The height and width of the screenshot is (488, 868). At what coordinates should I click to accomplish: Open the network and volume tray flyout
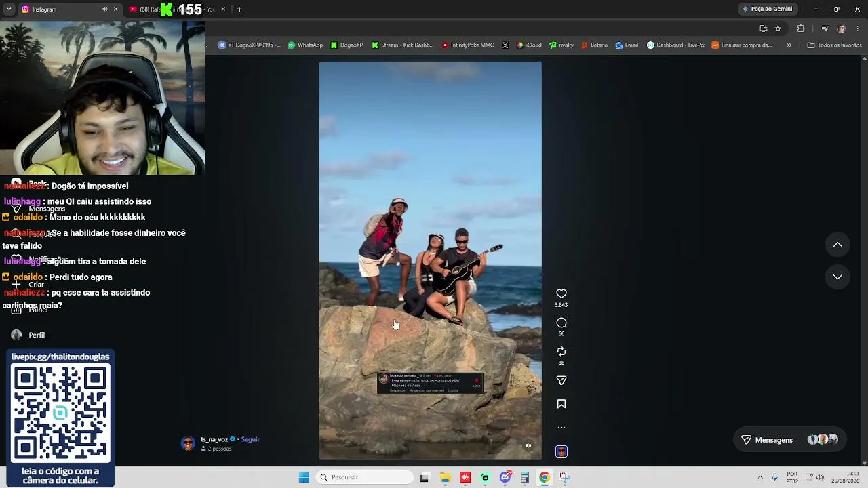(x=814, y=477)
